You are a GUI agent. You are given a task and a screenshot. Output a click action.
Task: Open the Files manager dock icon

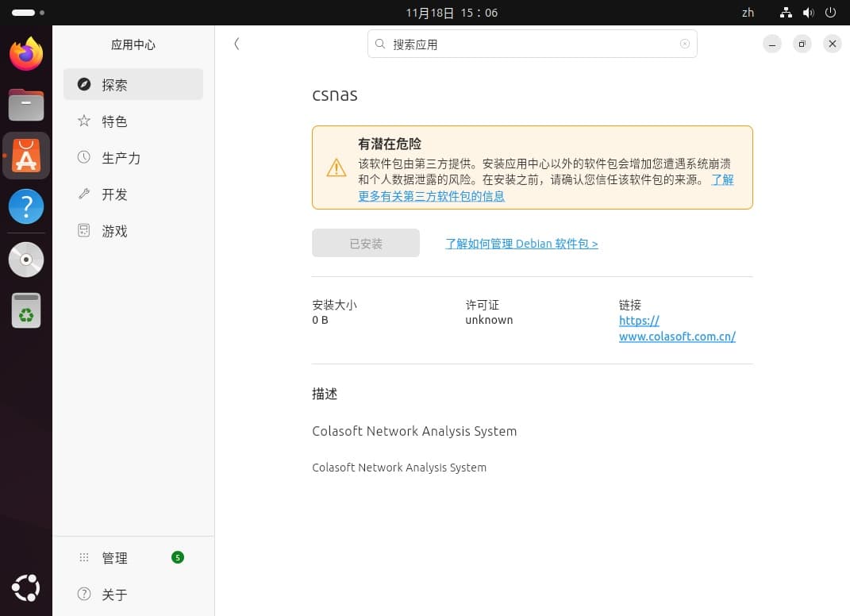tap(26, 105)
